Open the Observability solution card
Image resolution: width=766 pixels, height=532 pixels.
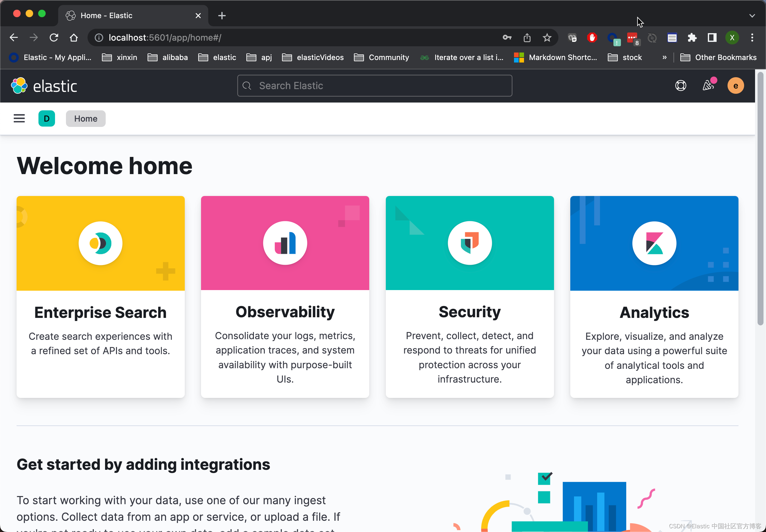click(x=285, y=297)
